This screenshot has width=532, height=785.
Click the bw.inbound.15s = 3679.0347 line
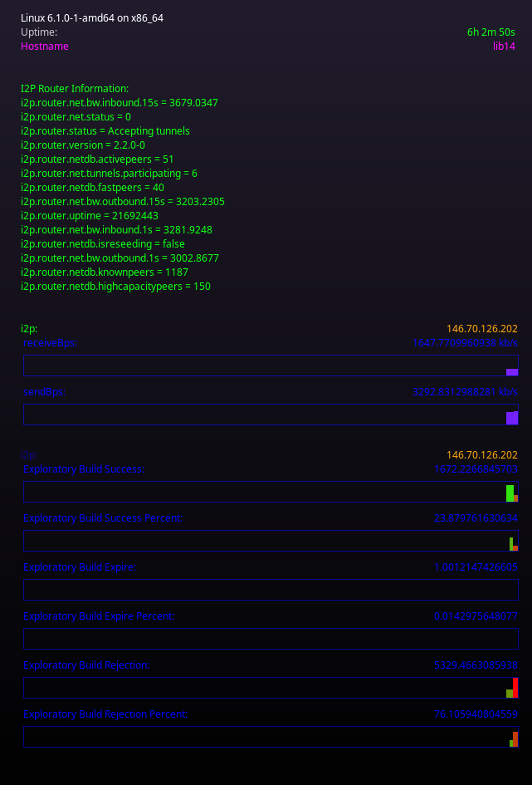pyautogui.click(x=119, y=103)
